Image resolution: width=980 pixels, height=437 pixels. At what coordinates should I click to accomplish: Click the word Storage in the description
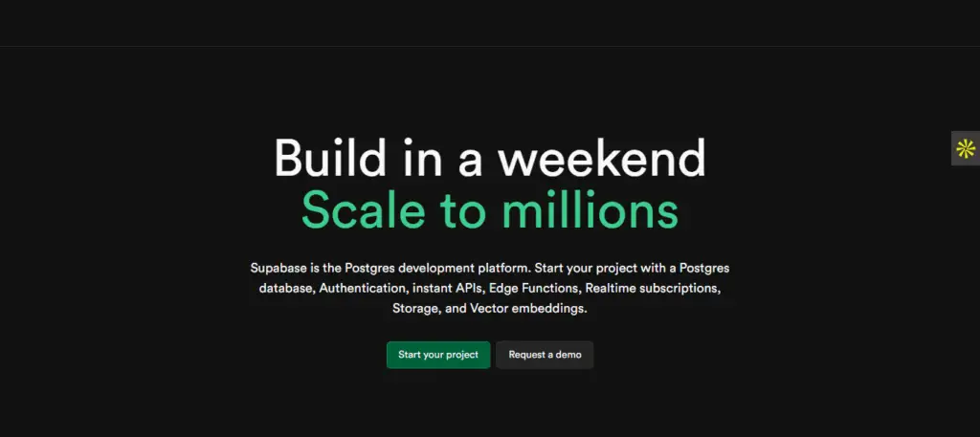pos(415,309)
